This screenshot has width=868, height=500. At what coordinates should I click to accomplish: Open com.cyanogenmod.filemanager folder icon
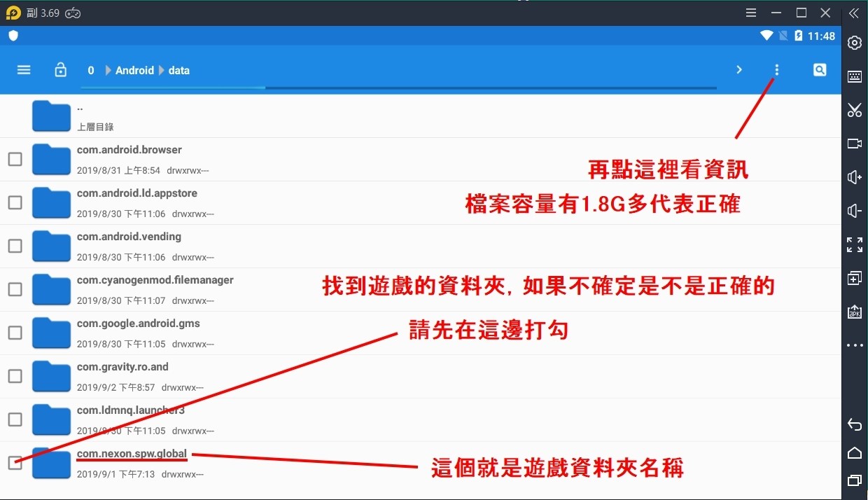point(51,290)
